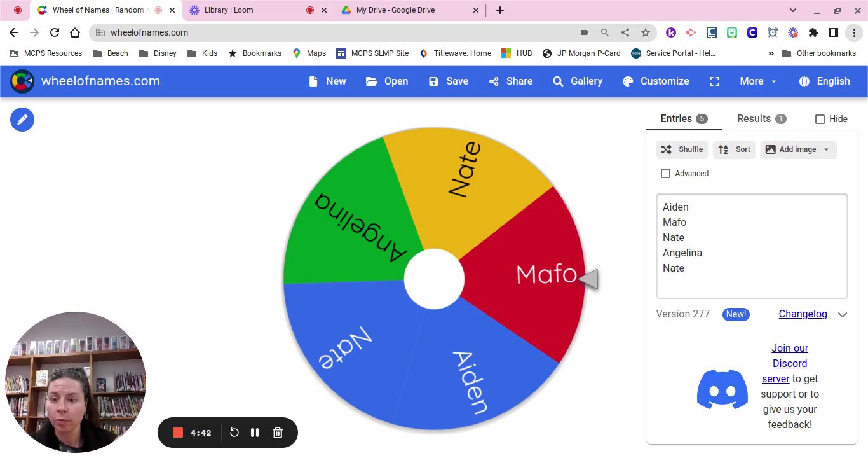This screenshot has height=458, width=868.
Task: Open the Kids bookmark folder
Action: coord(203,53)
